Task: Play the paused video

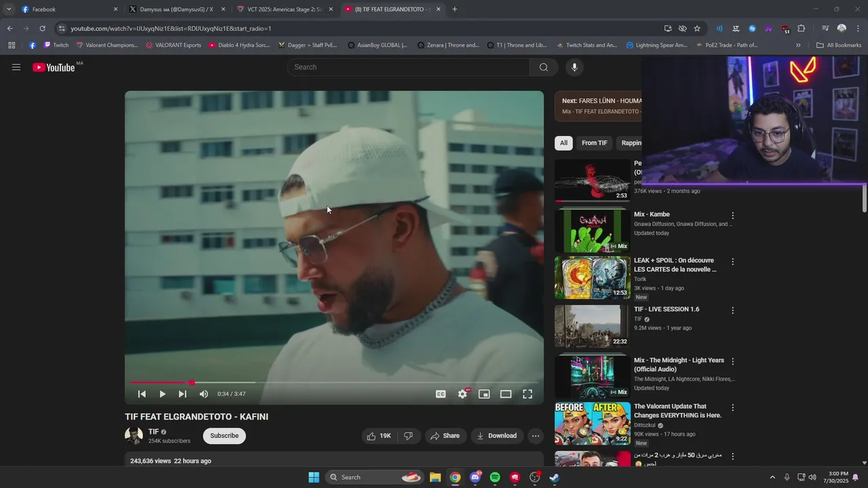Action: pyautogui.click(x=162, y=394)
